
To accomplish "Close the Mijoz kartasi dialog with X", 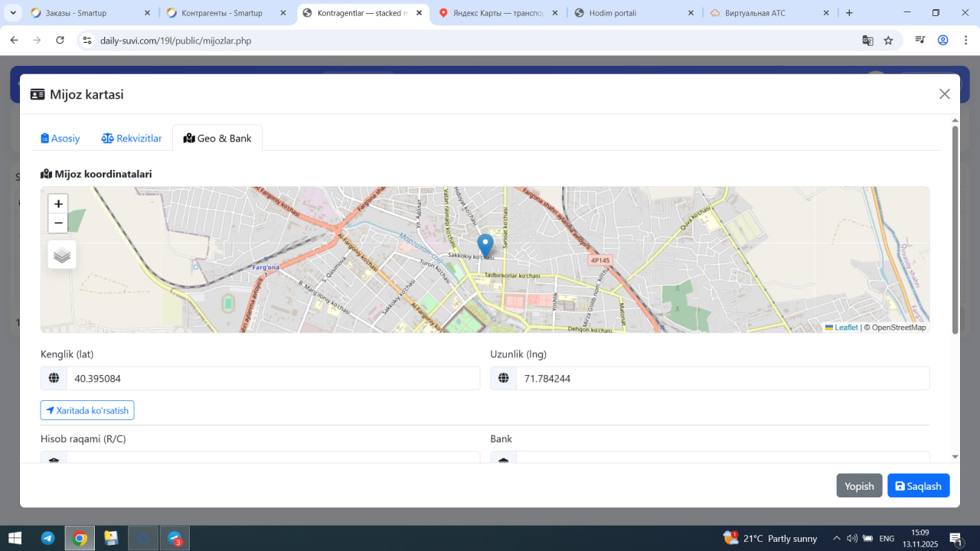I will click(944, 94).
